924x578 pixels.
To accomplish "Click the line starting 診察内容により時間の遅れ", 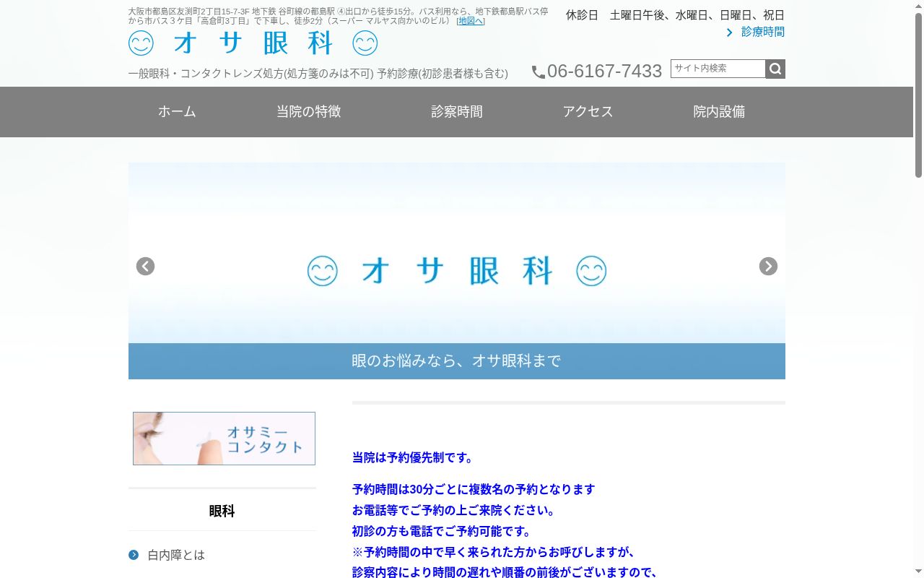I will click(x=505, y=572).
